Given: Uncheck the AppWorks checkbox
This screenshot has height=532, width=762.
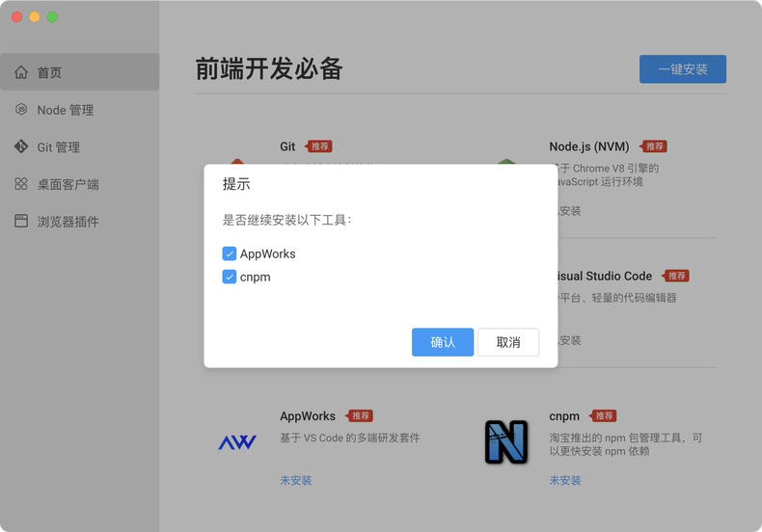Looking at the screenshot, I should coord(230,253).
